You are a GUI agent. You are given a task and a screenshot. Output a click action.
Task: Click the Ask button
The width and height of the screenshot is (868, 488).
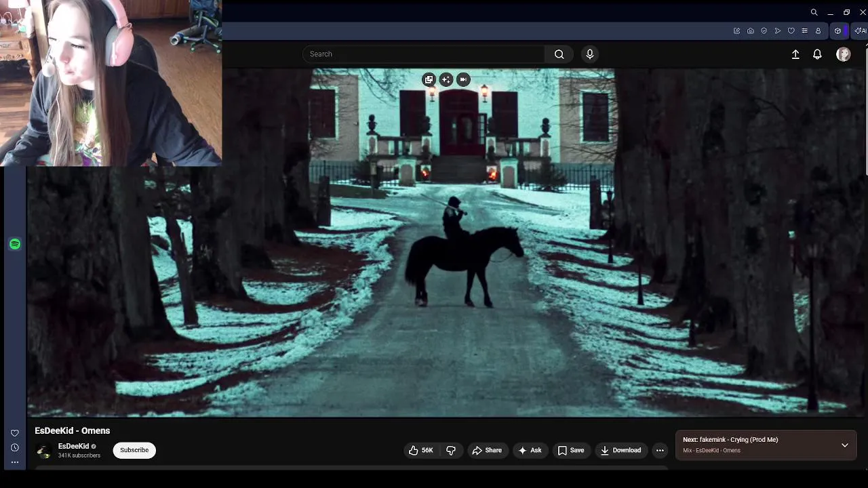point(530,450)
